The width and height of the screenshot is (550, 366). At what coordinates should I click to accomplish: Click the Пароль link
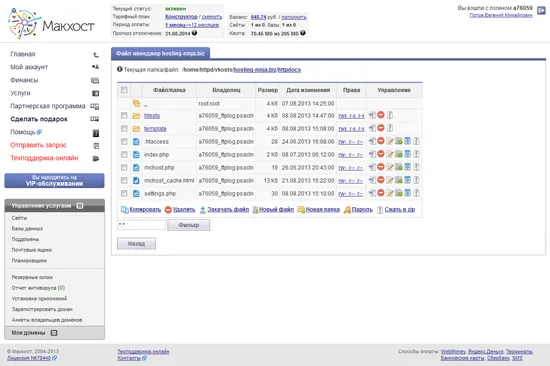click(x=362, y=209)
